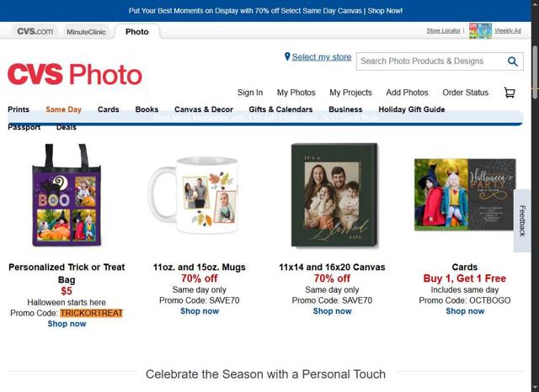This screenshot has width=539, height=392.
Task: Open the Gifts & Calendars menu
Action: 280,109
